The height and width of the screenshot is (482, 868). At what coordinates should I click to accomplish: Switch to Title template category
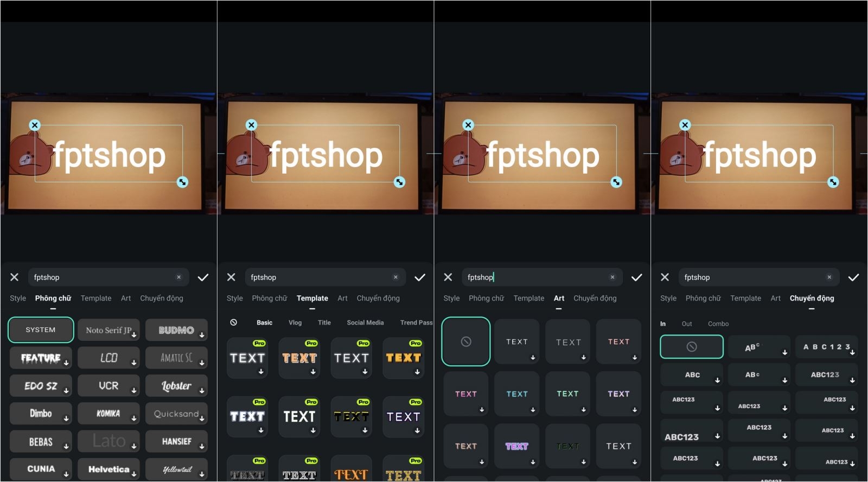(x=324, y=322)
